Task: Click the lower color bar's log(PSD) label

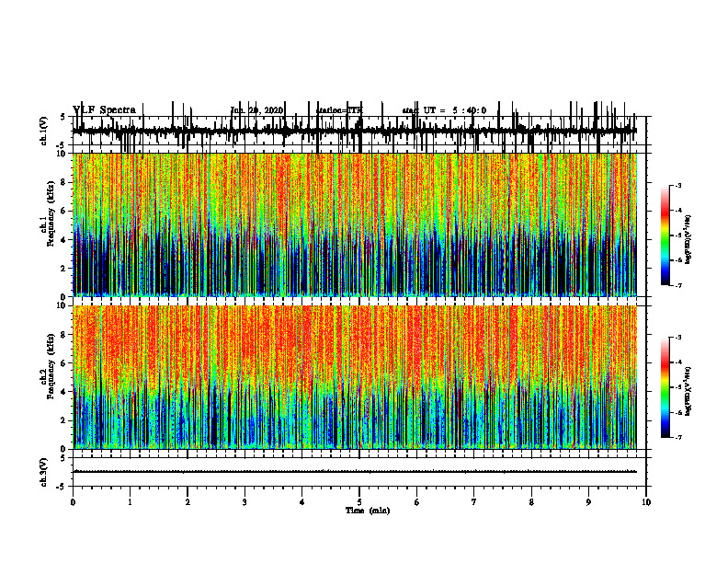Action: (x=688, y=391)
